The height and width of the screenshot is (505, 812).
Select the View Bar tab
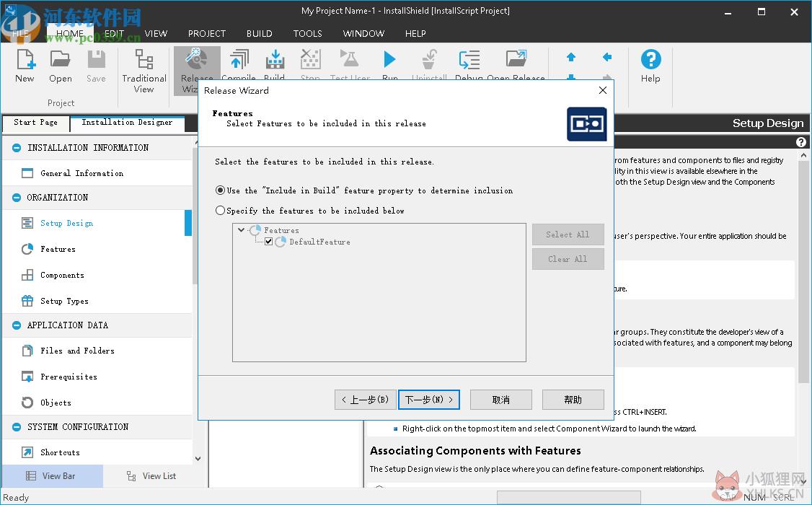click(x=52, y=476)
